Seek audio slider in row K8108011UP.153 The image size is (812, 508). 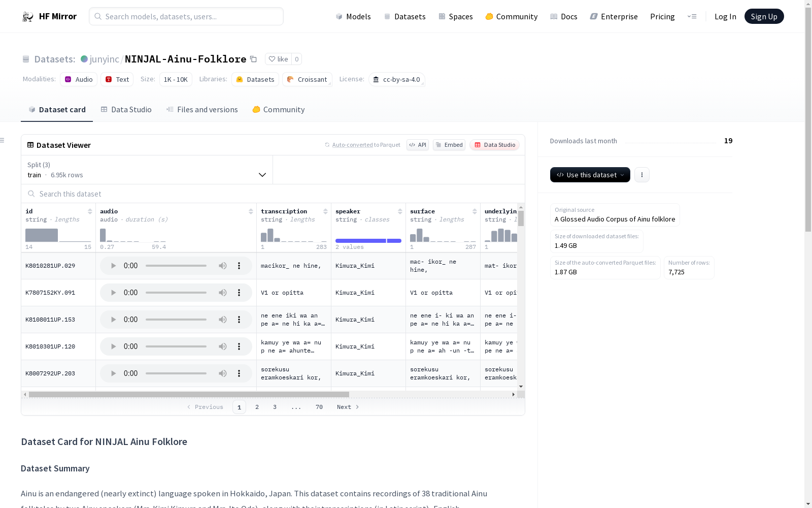click(176, 320)
